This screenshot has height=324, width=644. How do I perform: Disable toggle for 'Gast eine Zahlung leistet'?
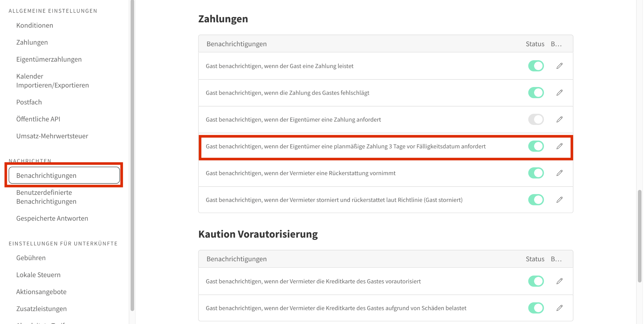[x=536, y=66]
